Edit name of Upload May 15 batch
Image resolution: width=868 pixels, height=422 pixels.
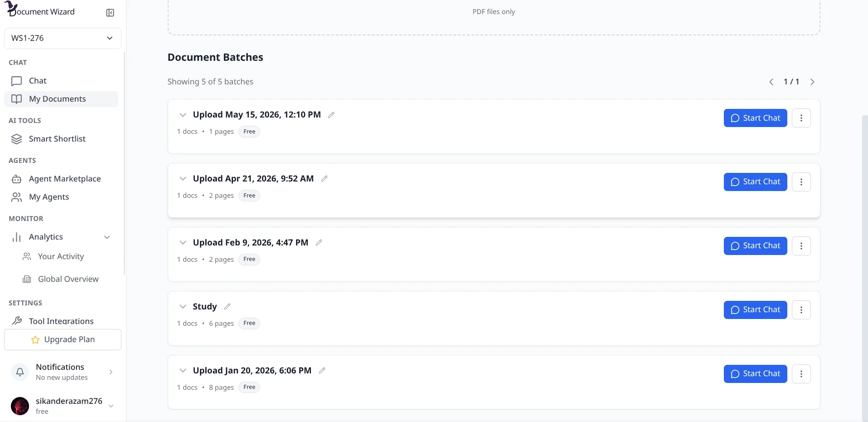(x=331, y=115)
